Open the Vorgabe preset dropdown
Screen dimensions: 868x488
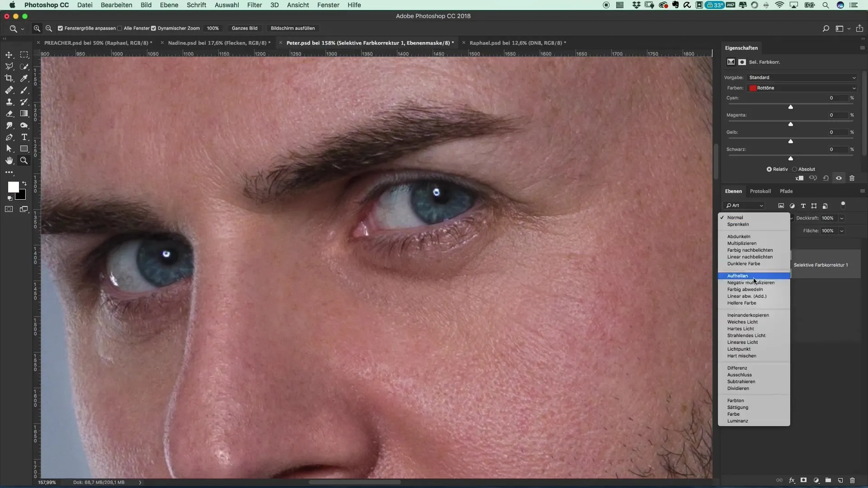pos(802,77)
